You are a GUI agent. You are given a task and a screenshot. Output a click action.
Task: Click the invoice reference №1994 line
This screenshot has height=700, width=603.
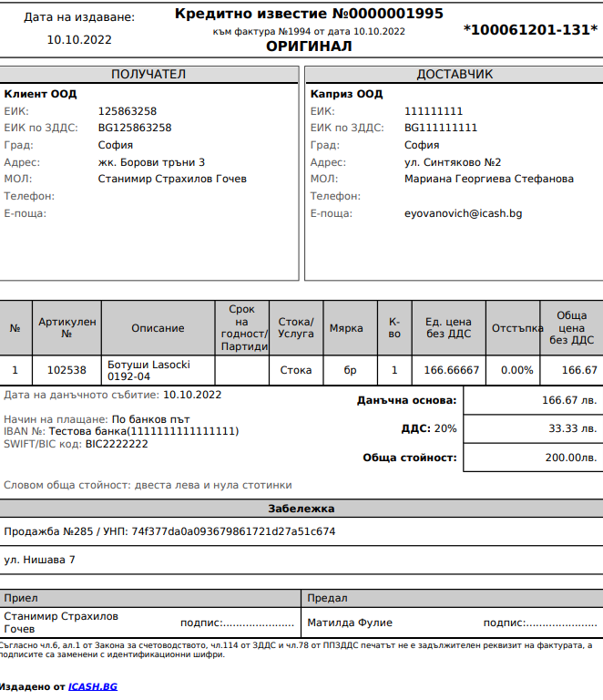tap(309, 31)
